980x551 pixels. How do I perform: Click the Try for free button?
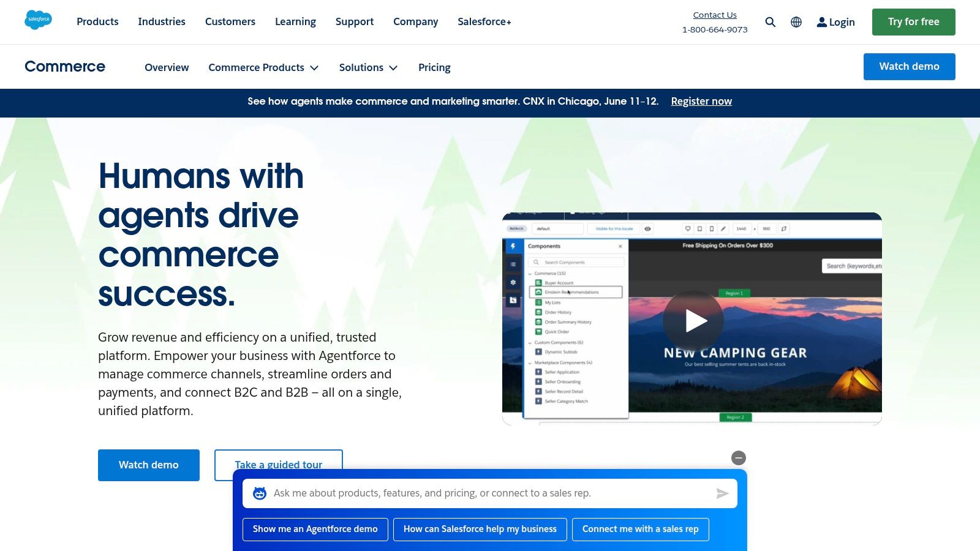[914, 22]
